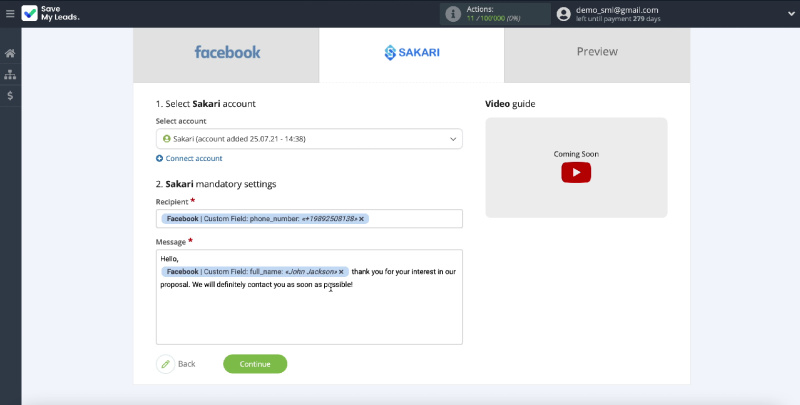Click the Connect account link
The image size is (800, 405).
click(x=190, y=158)
